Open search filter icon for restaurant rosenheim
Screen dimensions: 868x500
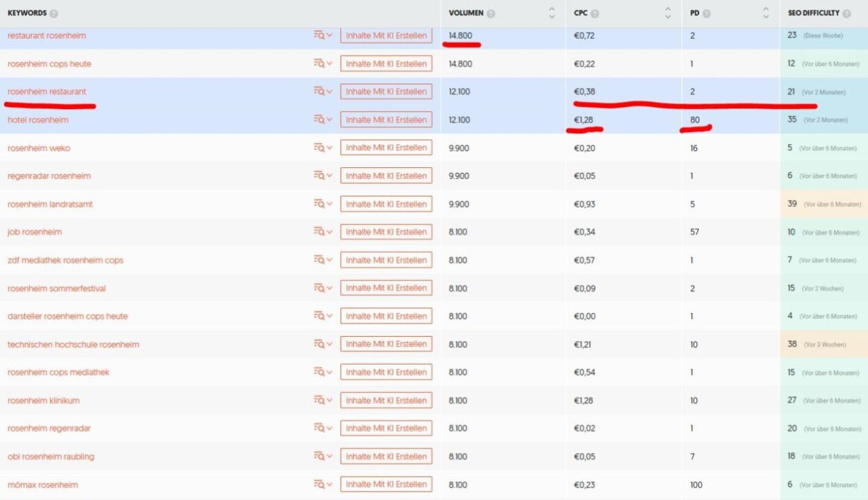pyautogui.click(x=322, y=35)
